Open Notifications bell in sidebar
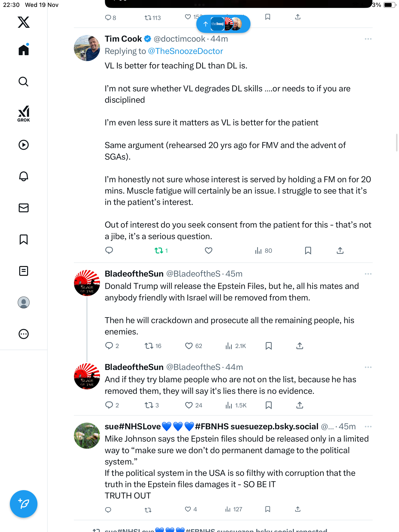 24,176
